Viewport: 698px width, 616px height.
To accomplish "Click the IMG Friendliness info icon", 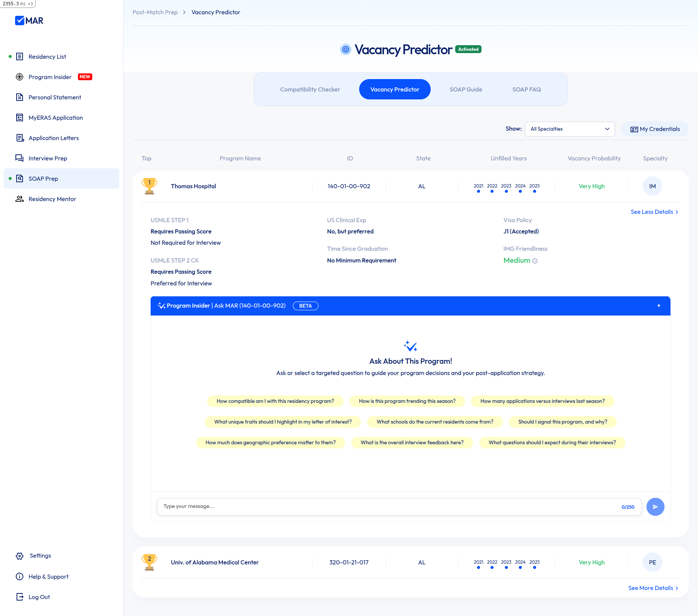I will 535,261.
